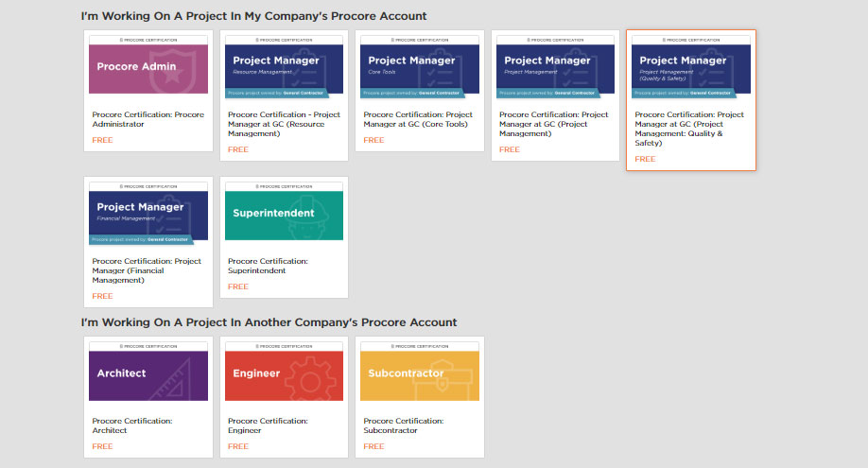Click Procore Certification: Engineer title link

tap(268, 425)
